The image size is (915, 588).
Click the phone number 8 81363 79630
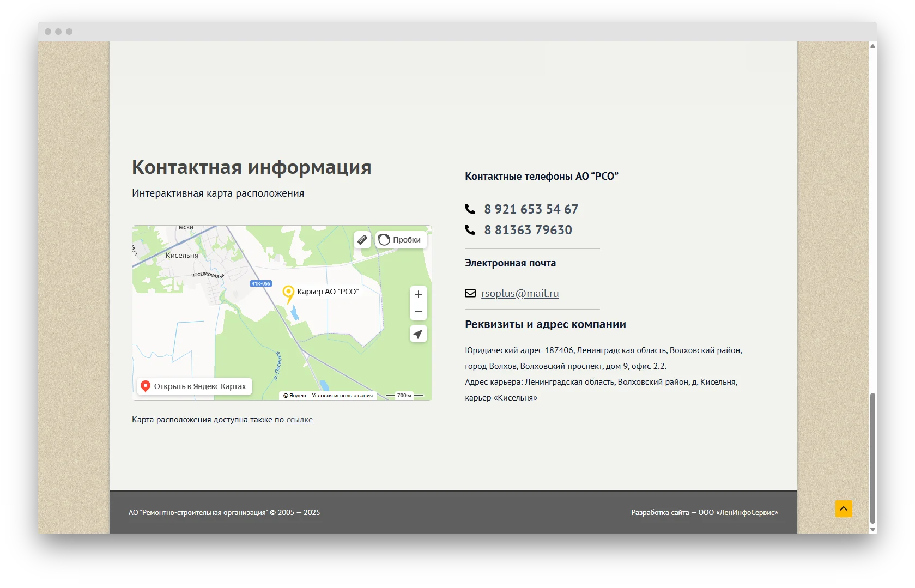click(528, 230)
